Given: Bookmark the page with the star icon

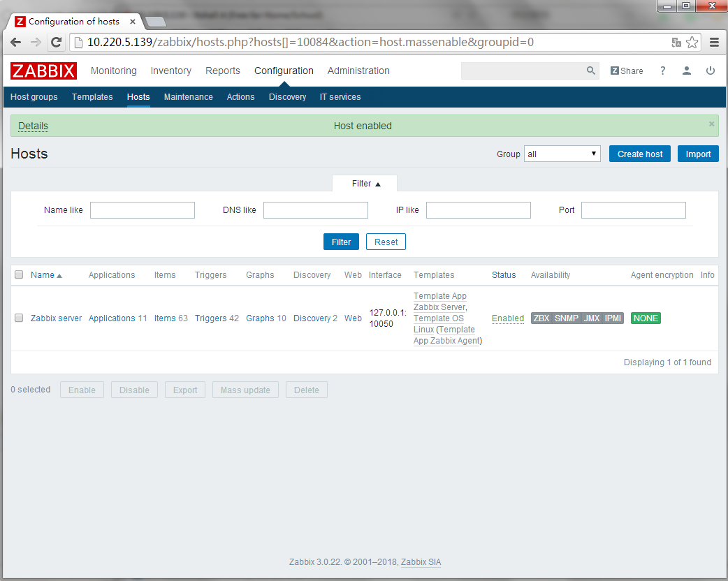Looking at the screenshot, I should [692, 42].
